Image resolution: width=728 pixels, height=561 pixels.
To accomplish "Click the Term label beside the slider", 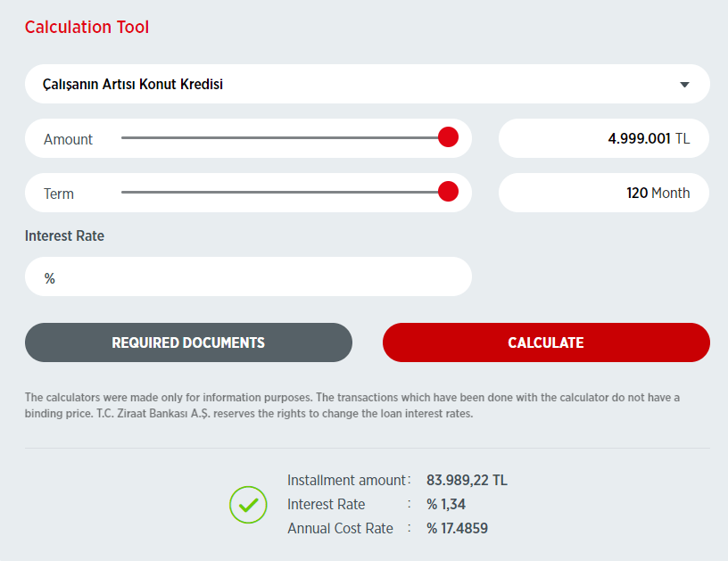I will coord(59,194).
